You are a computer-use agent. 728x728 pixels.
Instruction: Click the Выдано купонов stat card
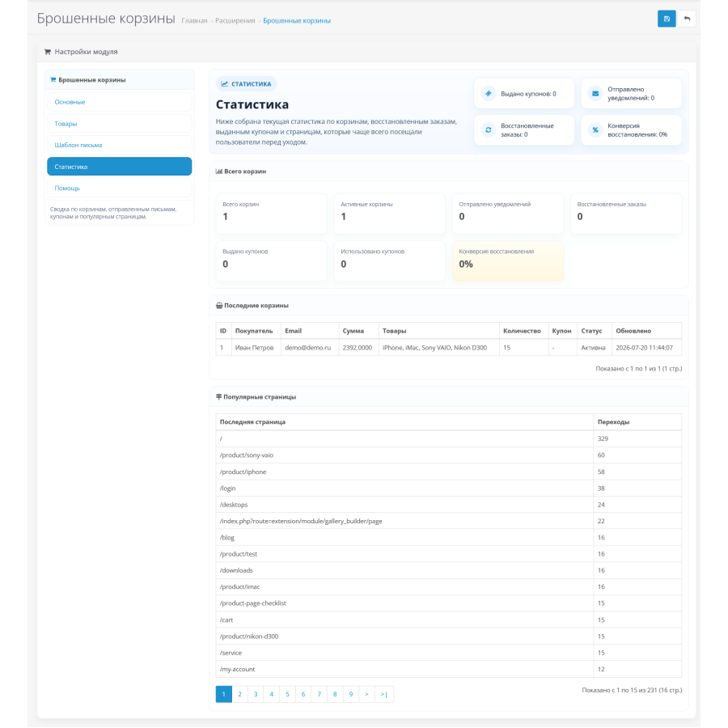click(272, 261)
